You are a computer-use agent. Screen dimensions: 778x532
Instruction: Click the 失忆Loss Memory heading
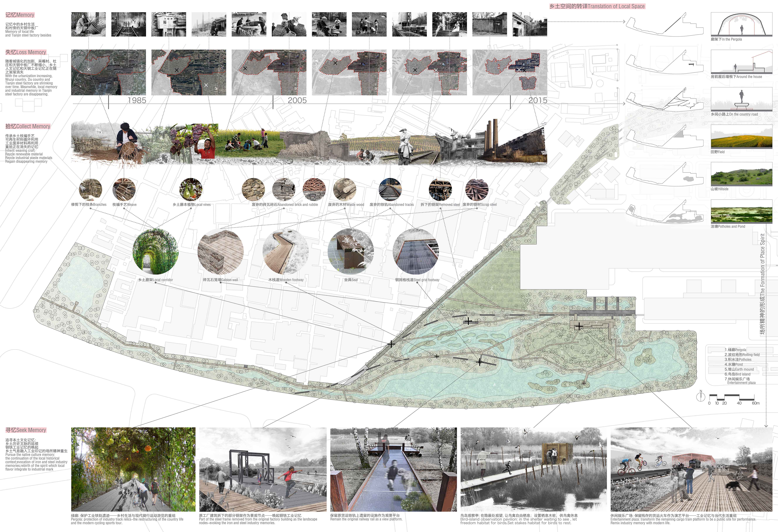click(x=26, y=52)
